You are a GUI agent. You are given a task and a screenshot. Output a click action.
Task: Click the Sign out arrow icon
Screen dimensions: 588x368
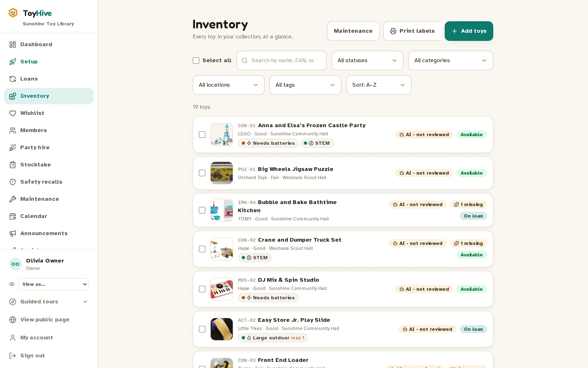pyautogui.click(x=13, y=356)
